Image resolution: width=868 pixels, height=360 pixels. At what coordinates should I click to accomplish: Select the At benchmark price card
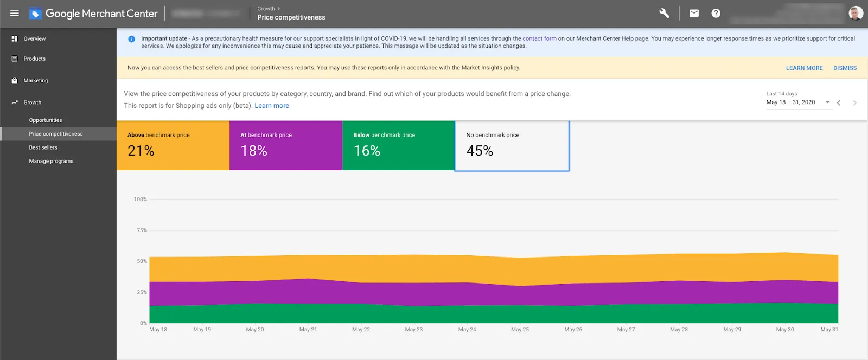(286, 145)
